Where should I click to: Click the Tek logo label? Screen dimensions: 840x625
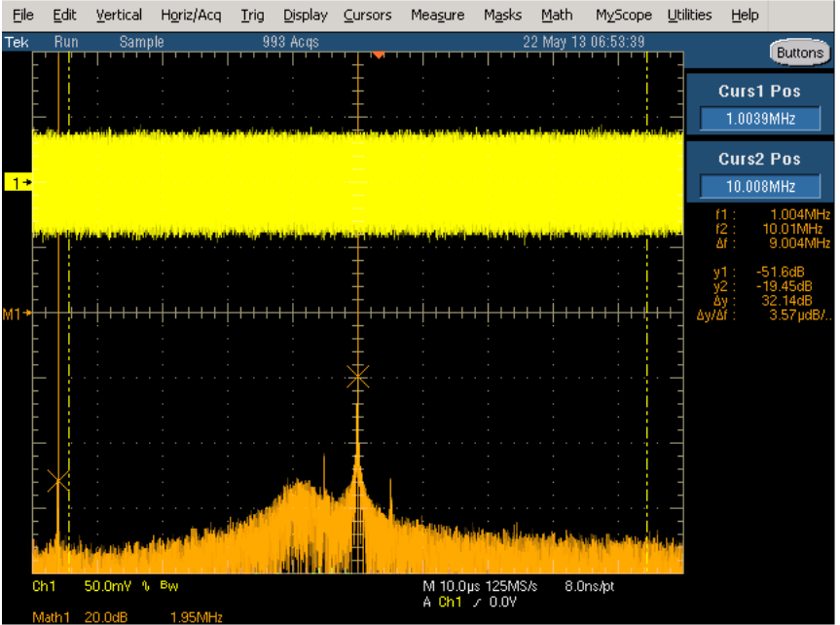(x=17, y=42)
